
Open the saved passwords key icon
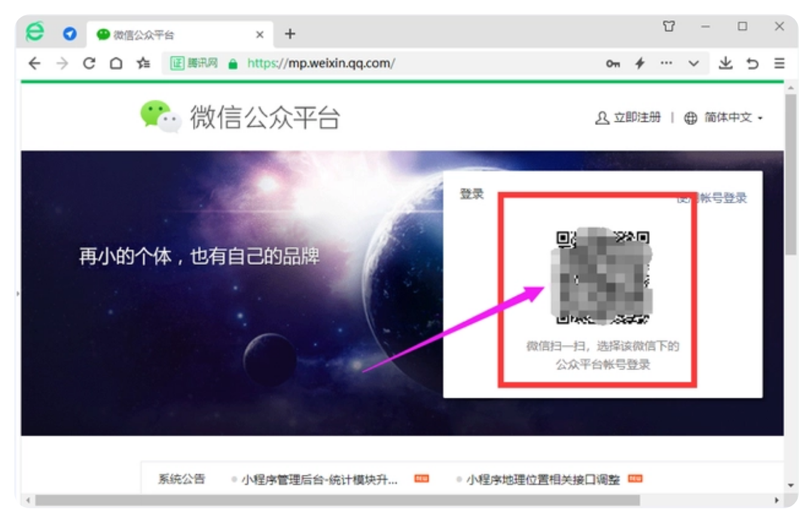(x=613, y=63)
